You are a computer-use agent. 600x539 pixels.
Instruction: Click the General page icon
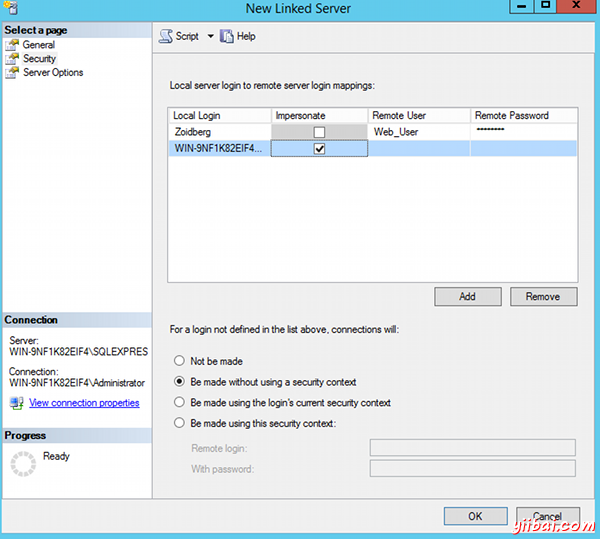(x=12, y=45)
